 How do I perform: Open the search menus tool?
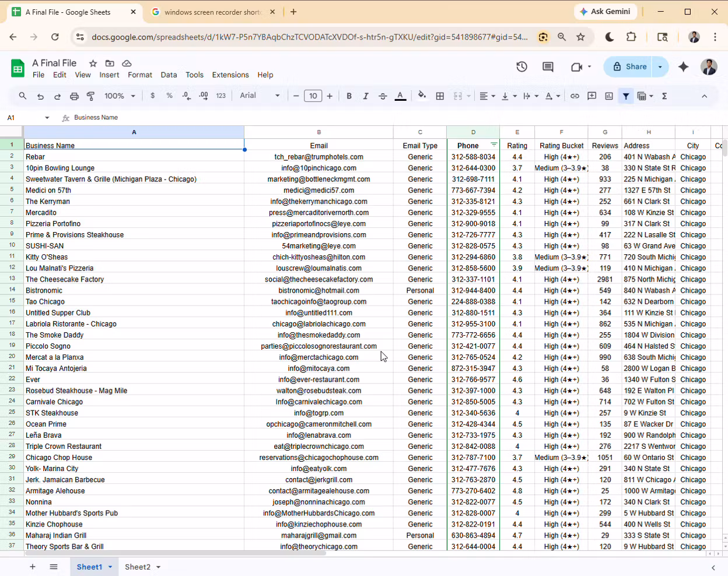tap(23, 96)
